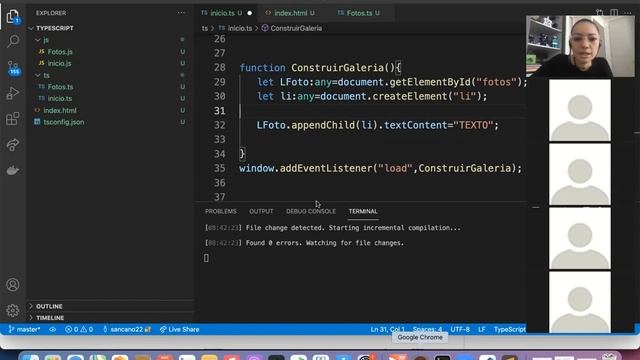This screenshot has height=360, width=640.
Task: Change TypeScript language mode
Action: (x=509, y=329)
